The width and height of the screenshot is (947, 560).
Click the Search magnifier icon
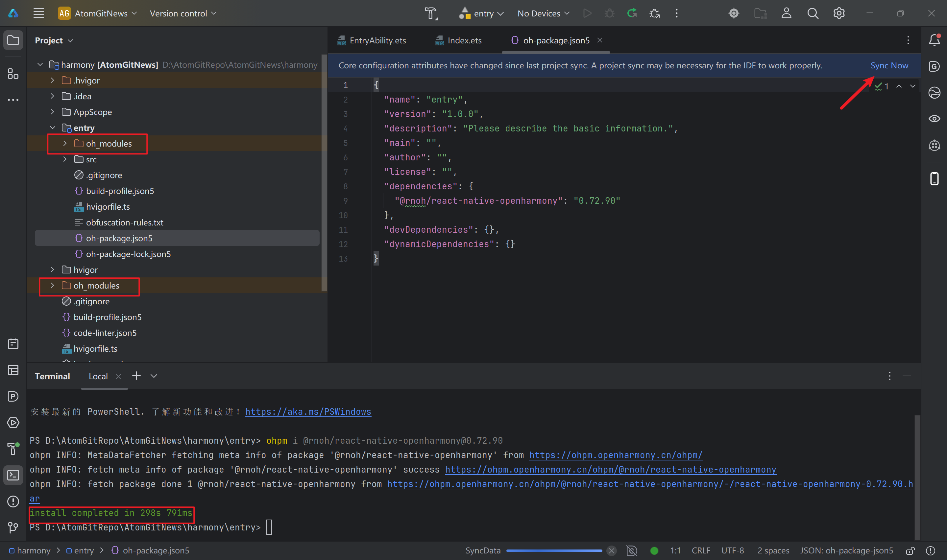pyautogui.click(x=813, y=13)
